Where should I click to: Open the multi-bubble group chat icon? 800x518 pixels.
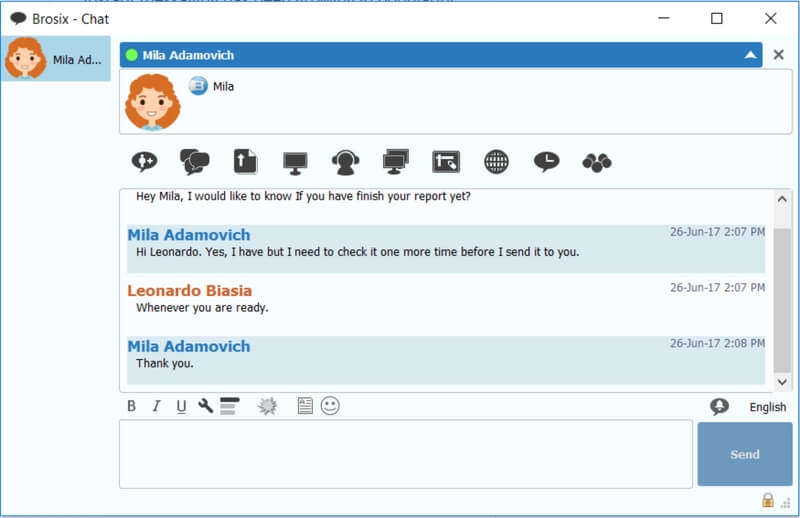[194, 162]
